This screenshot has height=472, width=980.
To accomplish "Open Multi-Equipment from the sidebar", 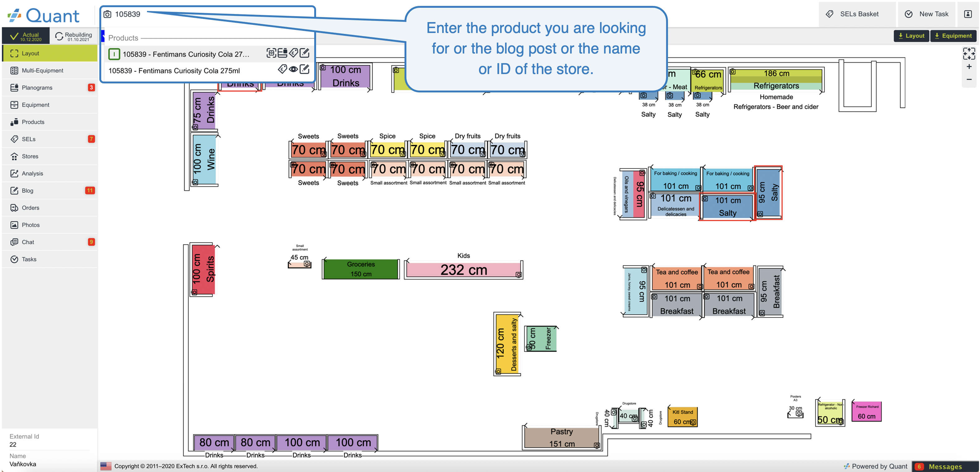I will 50,70.
